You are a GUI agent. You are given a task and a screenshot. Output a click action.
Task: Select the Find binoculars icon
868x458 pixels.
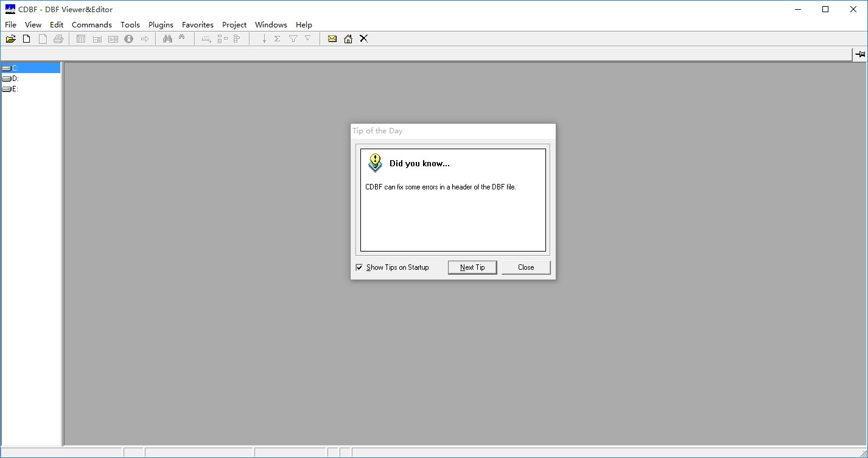[x=167, y=38]
